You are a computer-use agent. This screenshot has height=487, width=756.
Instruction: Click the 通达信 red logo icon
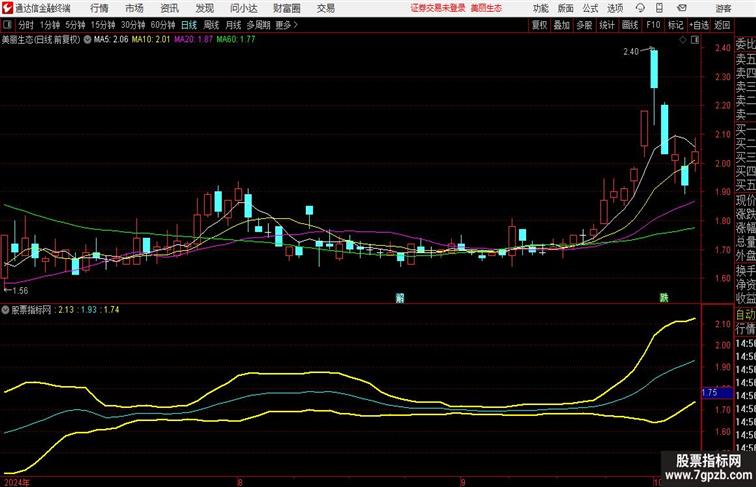click(x=7, y=8)
